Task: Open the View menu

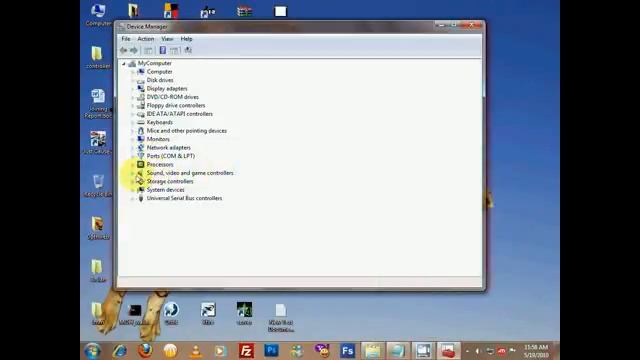Action: click(x=167, y=39)
